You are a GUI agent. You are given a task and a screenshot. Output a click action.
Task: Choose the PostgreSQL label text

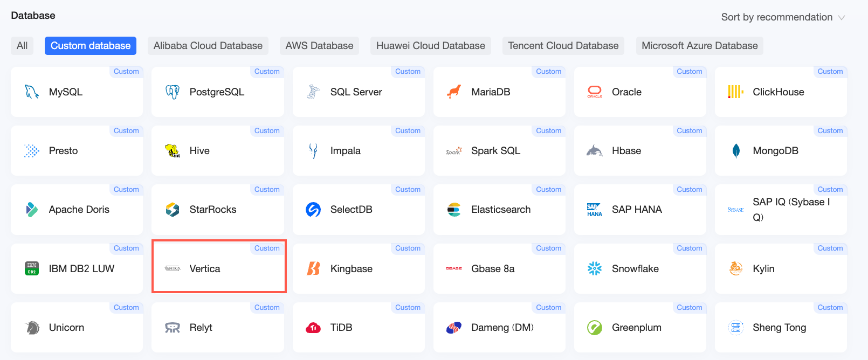217,92
